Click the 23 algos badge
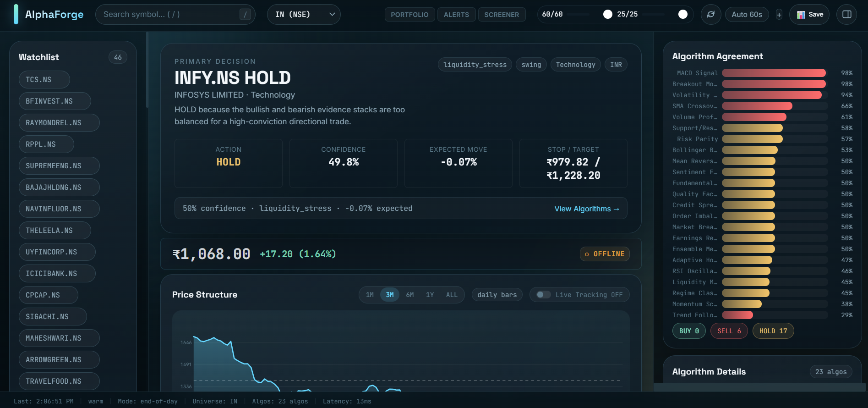 (x=831, y=372)
